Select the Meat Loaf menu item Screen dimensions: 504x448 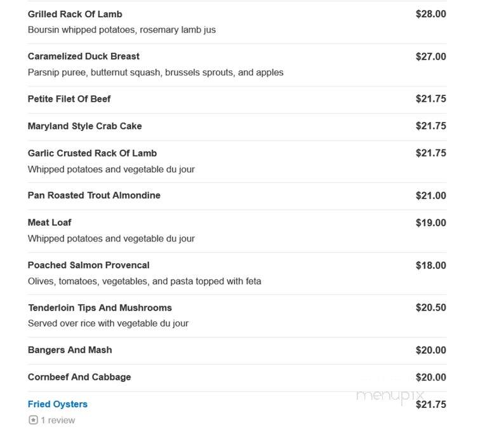point(50,222)
